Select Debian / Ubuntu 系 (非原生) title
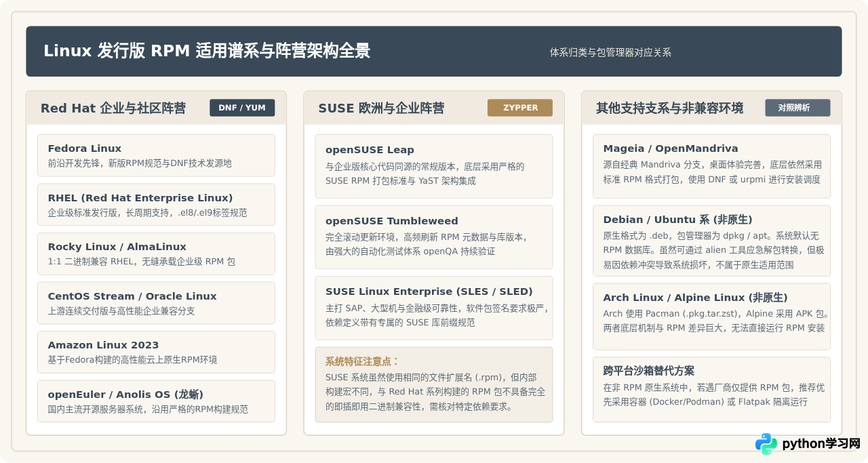Image resolution: width=868 pixels, height=463 pixels. (x=677, y=220)
